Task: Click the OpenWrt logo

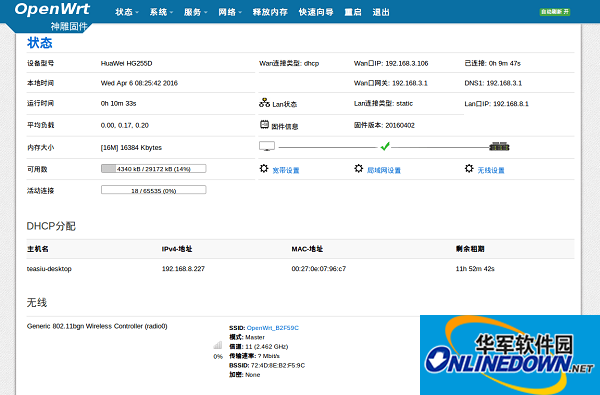Action: pyautogui.click(x=52, y=9)
